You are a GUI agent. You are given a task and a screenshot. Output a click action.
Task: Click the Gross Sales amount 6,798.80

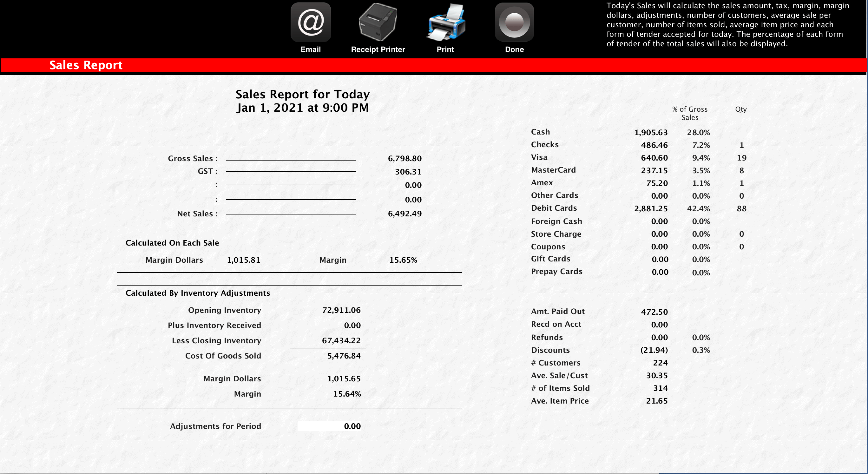point(405,158)
